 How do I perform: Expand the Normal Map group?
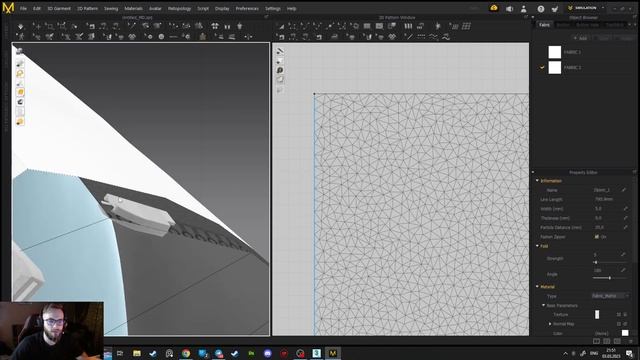coord(550,324)
